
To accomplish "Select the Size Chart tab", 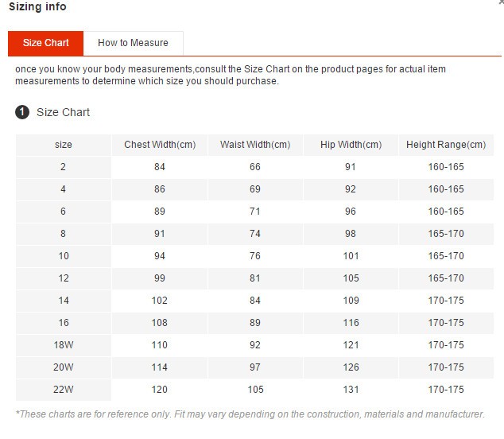I will click(46, 43).
